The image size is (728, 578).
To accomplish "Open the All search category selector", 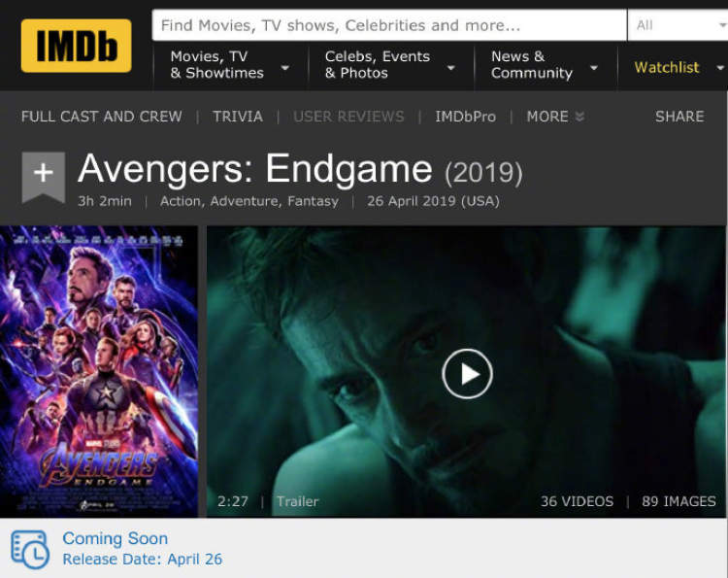I will (678, 25).
